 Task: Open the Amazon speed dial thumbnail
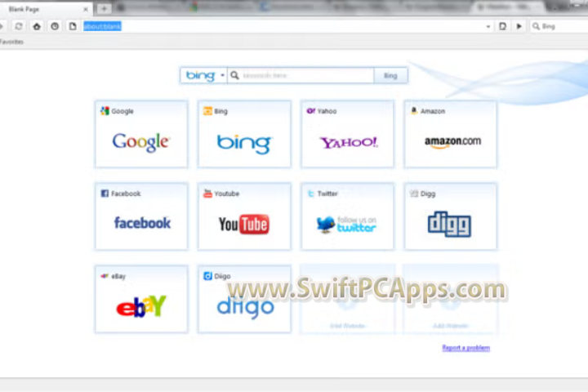tap(450, 134)
